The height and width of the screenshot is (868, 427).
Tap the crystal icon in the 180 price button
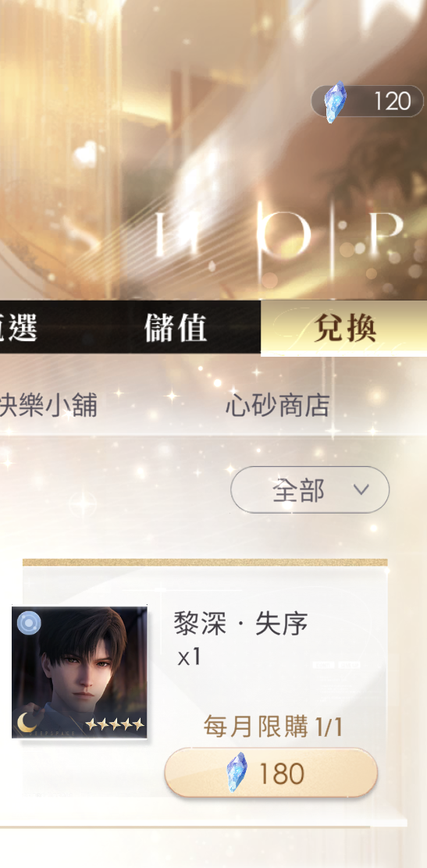point(237,772)
